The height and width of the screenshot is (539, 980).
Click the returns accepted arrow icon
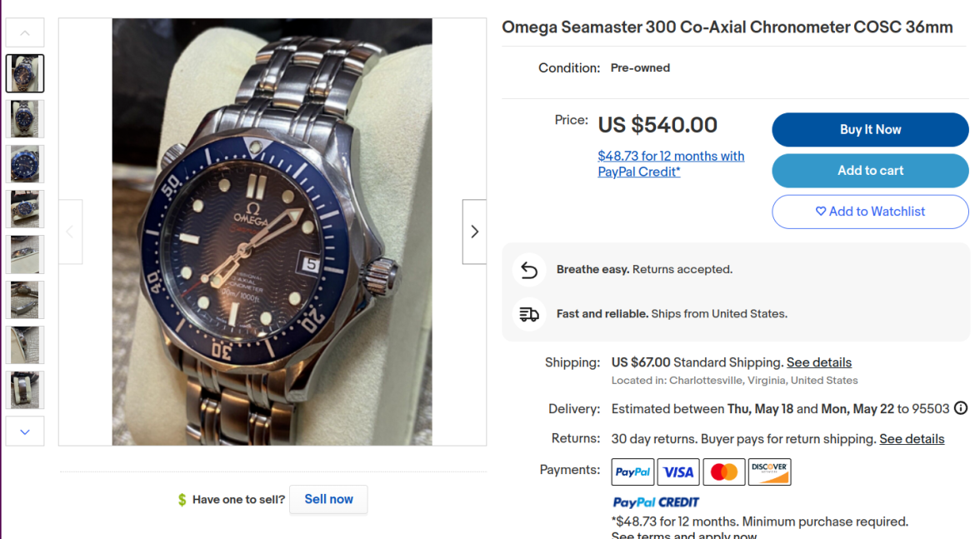coord(529,270)
